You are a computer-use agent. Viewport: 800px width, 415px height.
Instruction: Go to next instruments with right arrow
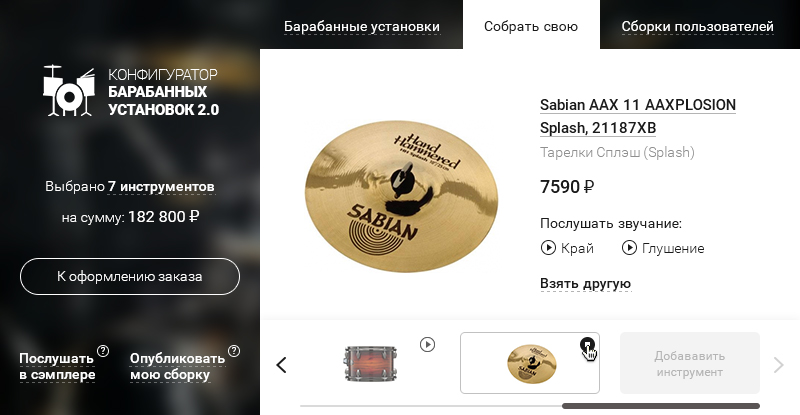779,364
